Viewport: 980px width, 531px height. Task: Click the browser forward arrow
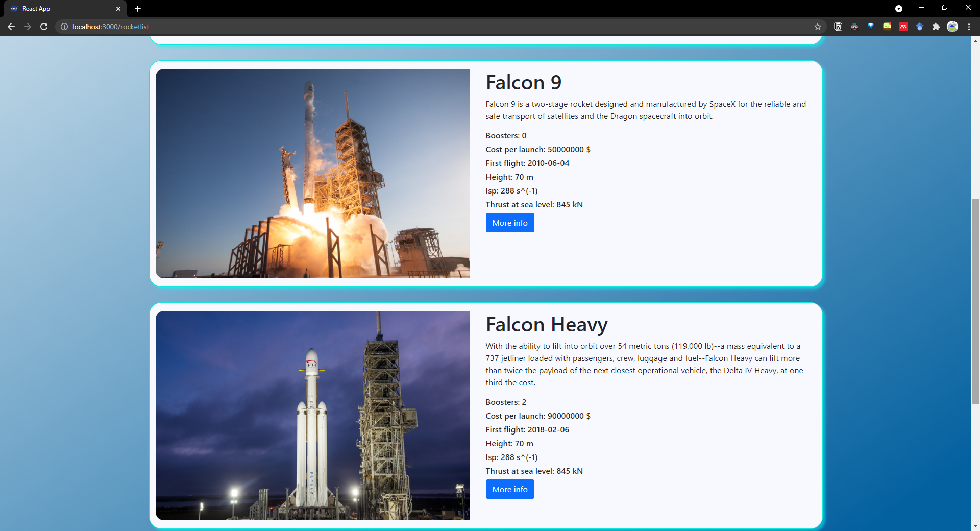click(28, 27)
